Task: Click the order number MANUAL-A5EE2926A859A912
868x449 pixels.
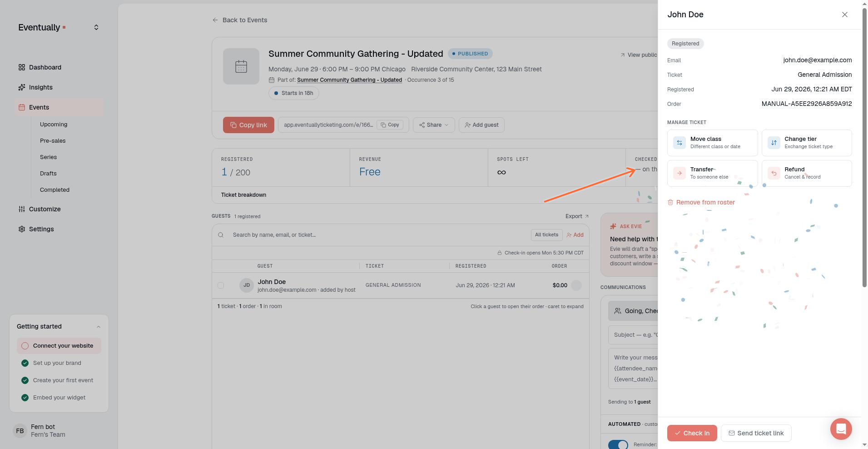Action: (807, 104)
